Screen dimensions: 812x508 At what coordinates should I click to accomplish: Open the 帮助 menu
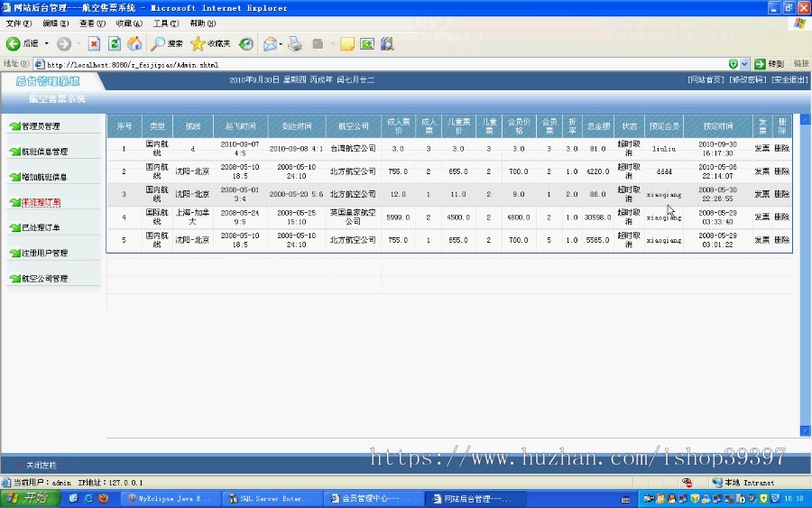(202, 23)
